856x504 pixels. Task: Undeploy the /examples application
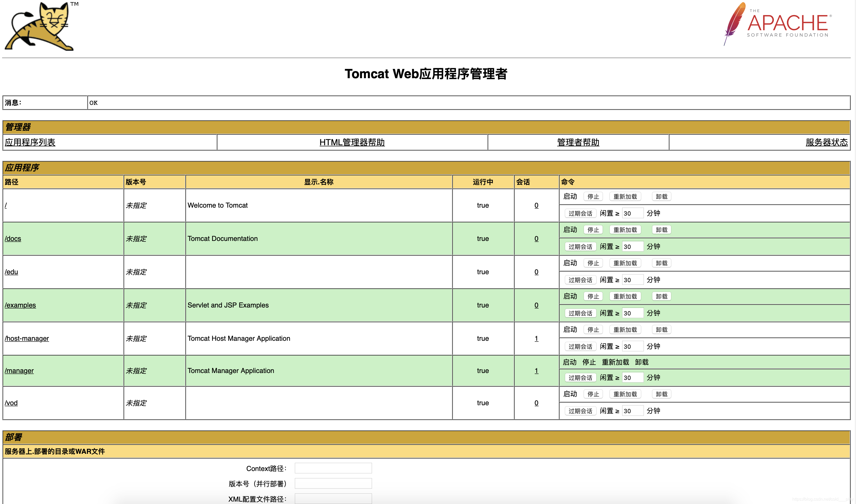click(661, 296)
